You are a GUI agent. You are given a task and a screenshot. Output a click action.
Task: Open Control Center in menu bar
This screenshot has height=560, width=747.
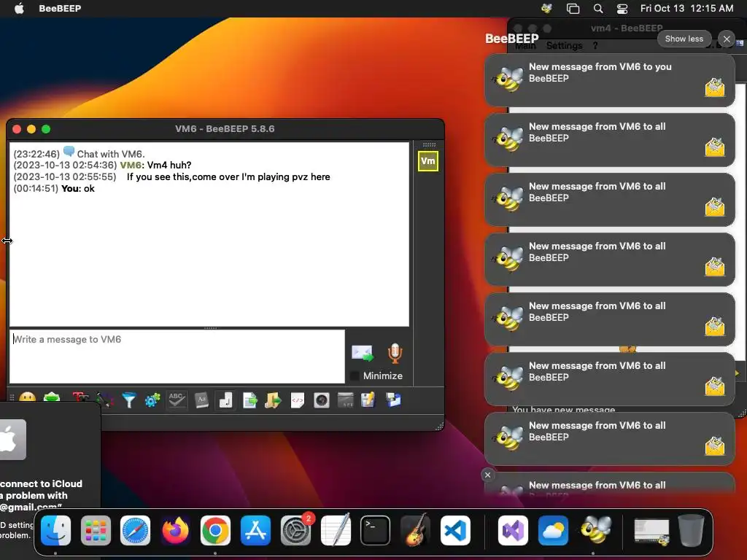(x=622, y=8)
